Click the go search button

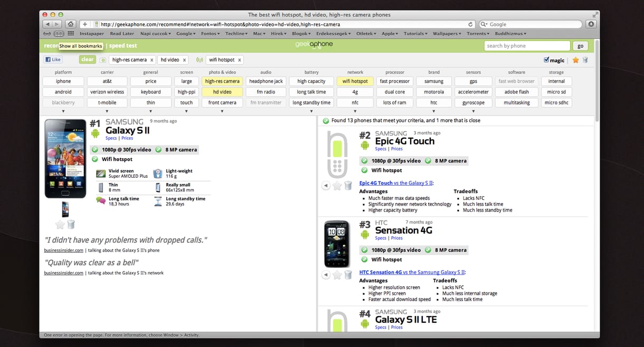click(581, 46)
